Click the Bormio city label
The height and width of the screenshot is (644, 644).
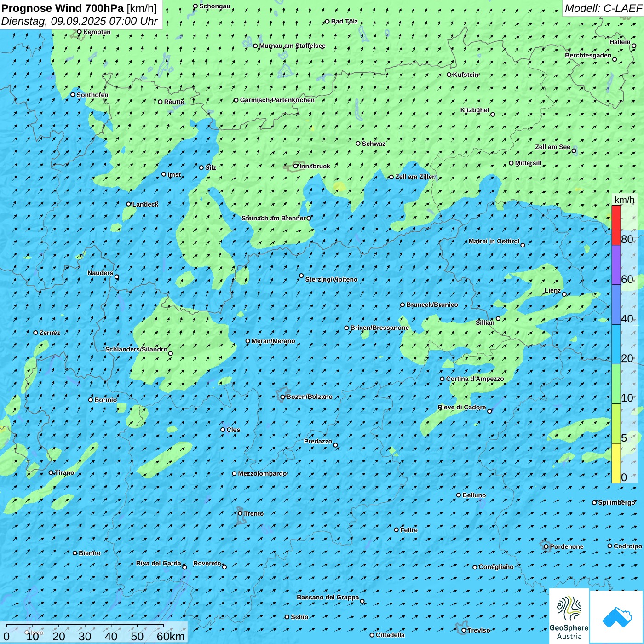[x=105, y=400]
